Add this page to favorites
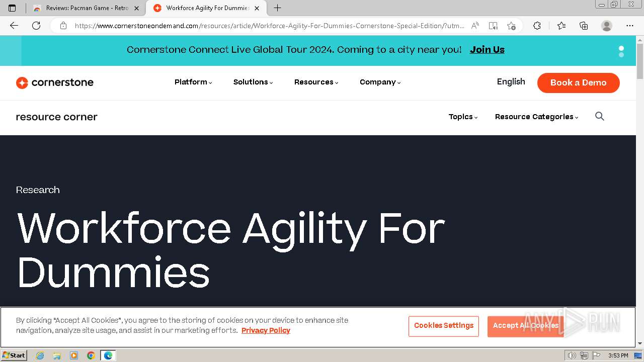644x362 pixels. pyautogui.click(x=512, y=26)
